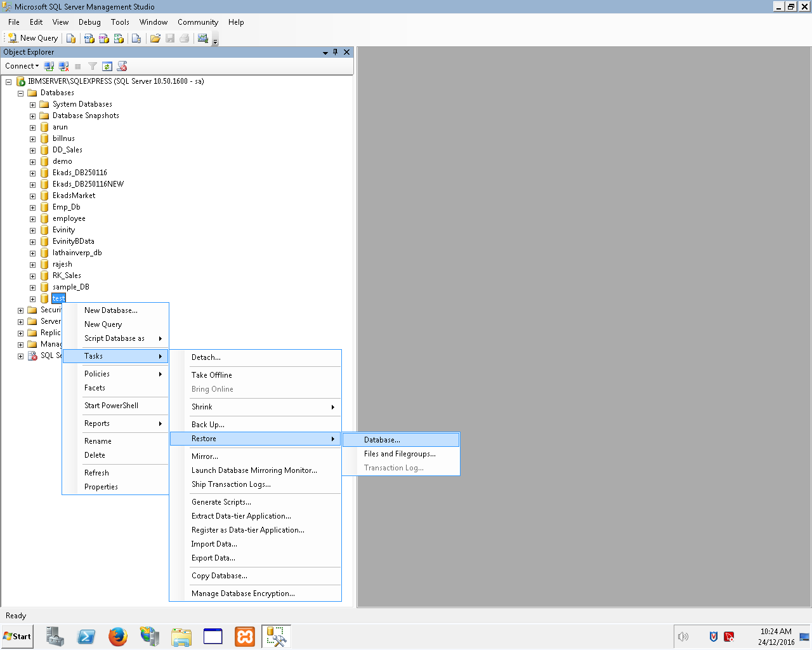
Task: Click the Analysis Services MDX Query icon
Action: (x=89, y=38)
